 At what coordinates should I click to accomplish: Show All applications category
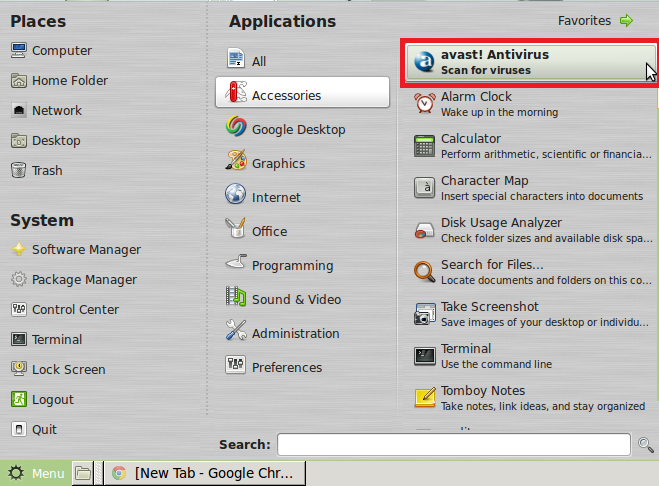click(x=246, y=59)
